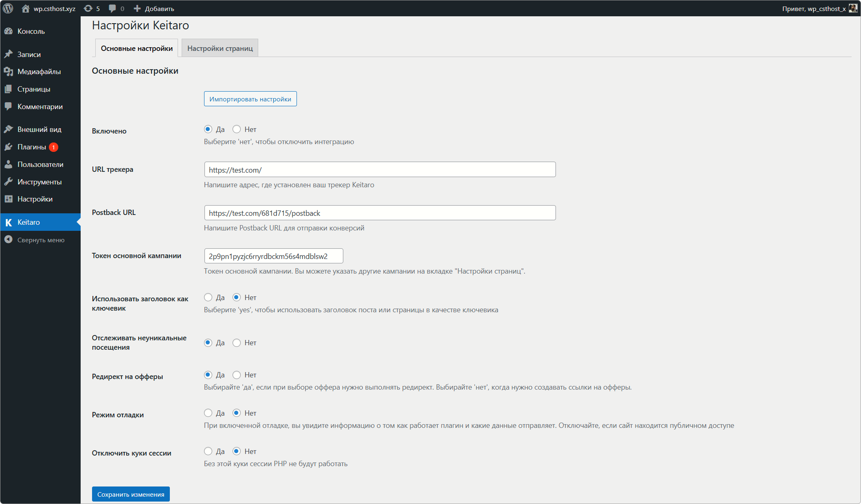Open Комментарии in the sidebar menu

[x=40, y=107]
